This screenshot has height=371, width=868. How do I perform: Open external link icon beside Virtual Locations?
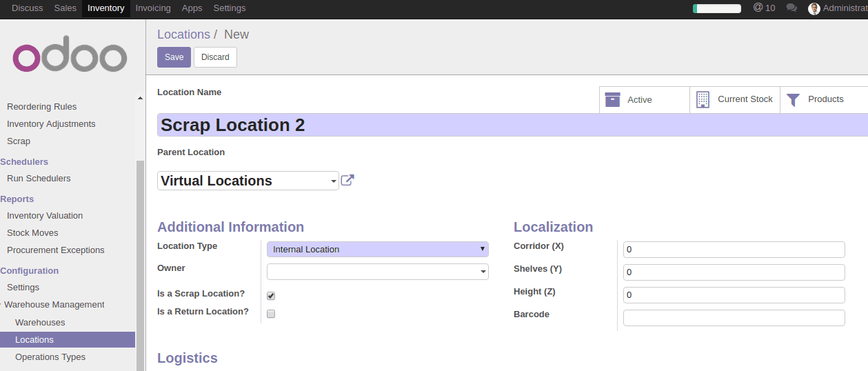tap(347, 180)
